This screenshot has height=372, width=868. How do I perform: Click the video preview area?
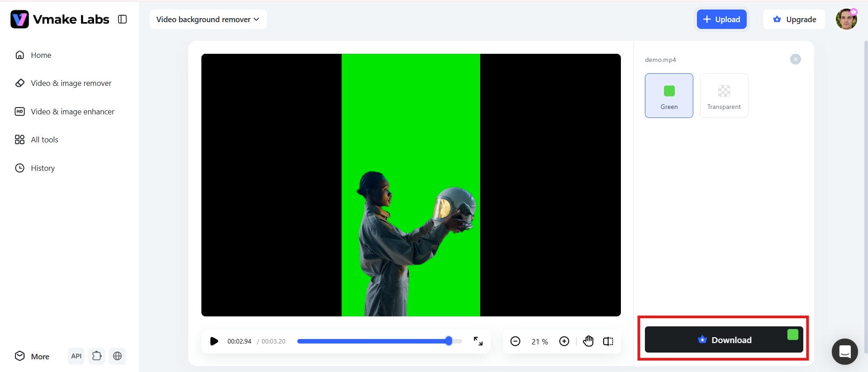(x=411, y=185)
